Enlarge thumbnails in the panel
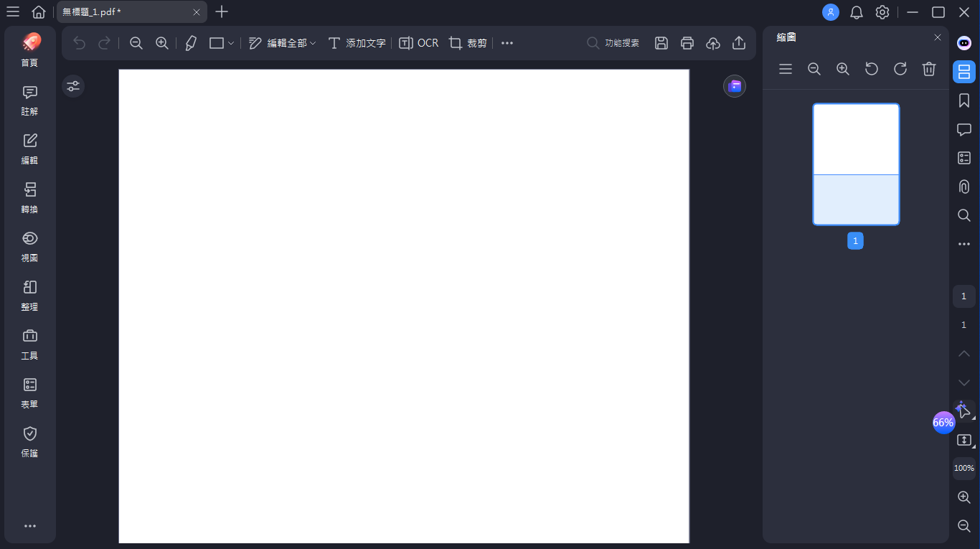The height and width of the screenshot is (549, 980). (843, 69)
